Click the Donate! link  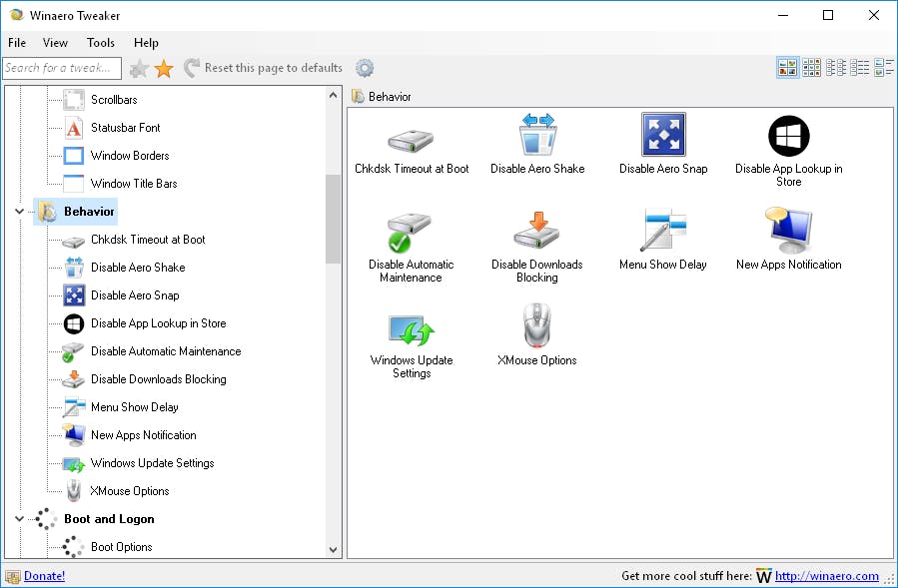coord(44,576)
